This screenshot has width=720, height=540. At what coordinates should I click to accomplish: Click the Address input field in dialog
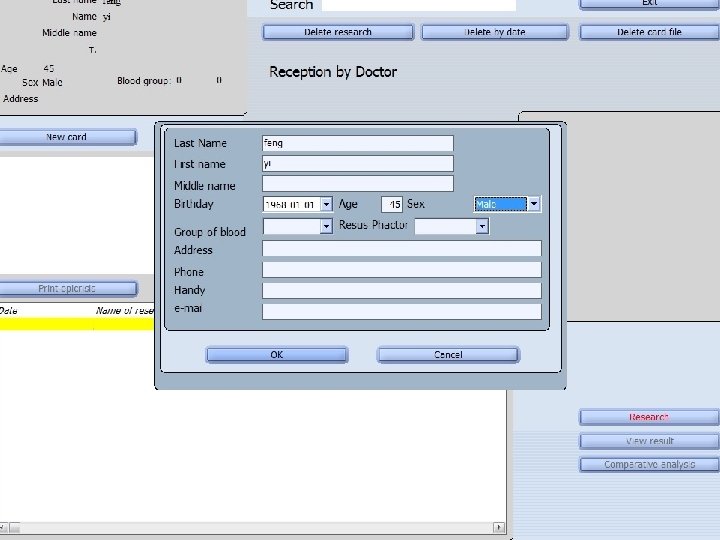[x=402, y=248]
